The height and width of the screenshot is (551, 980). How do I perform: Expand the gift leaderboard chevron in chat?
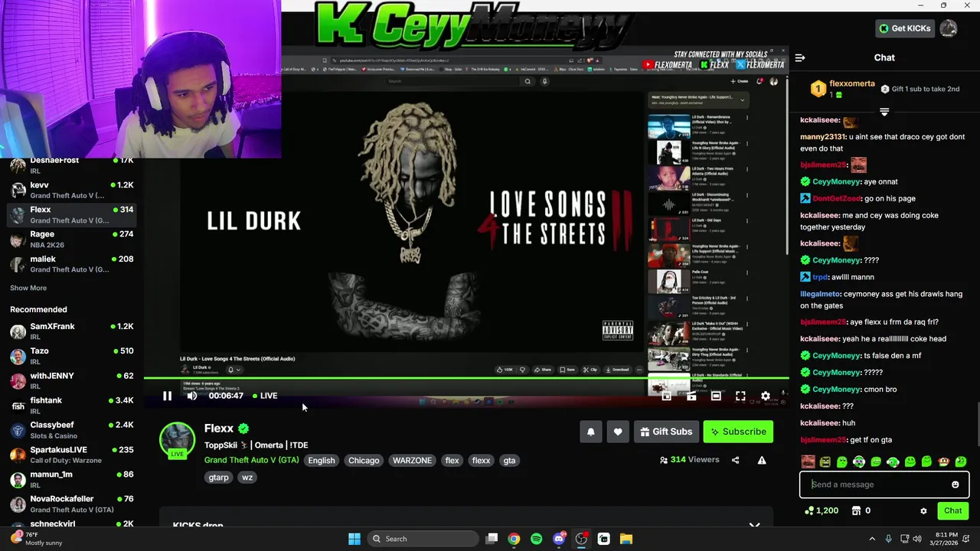pos(884,112)
